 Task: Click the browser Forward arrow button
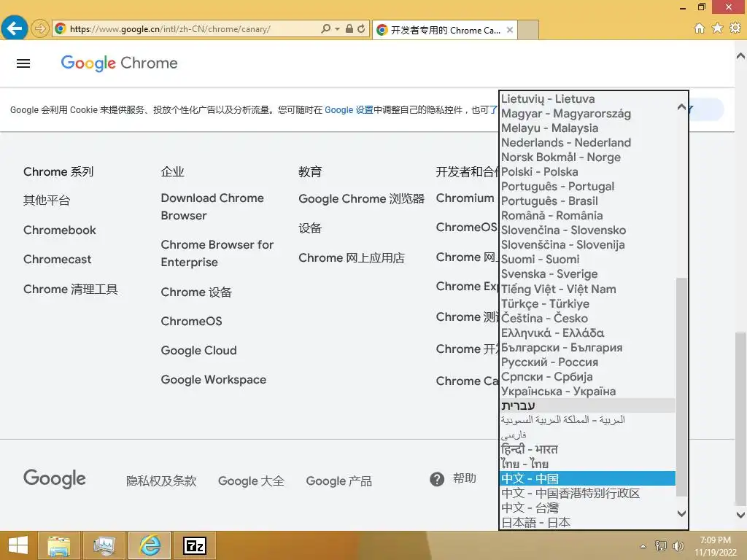coord(40,28)
